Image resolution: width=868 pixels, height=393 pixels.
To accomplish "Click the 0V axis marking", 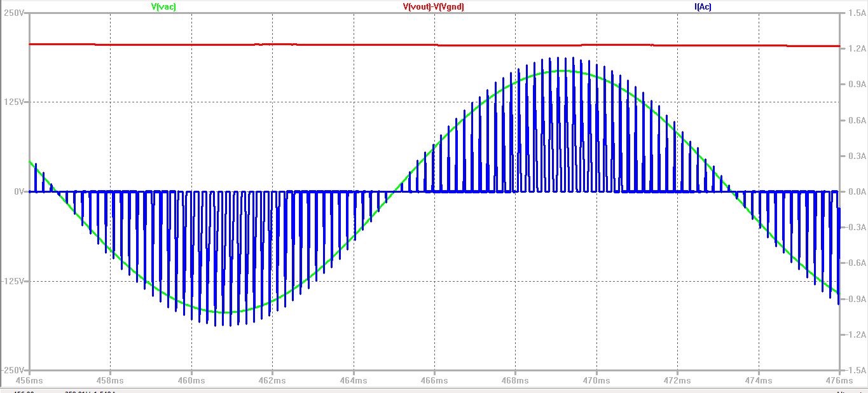I will (17, 190).
